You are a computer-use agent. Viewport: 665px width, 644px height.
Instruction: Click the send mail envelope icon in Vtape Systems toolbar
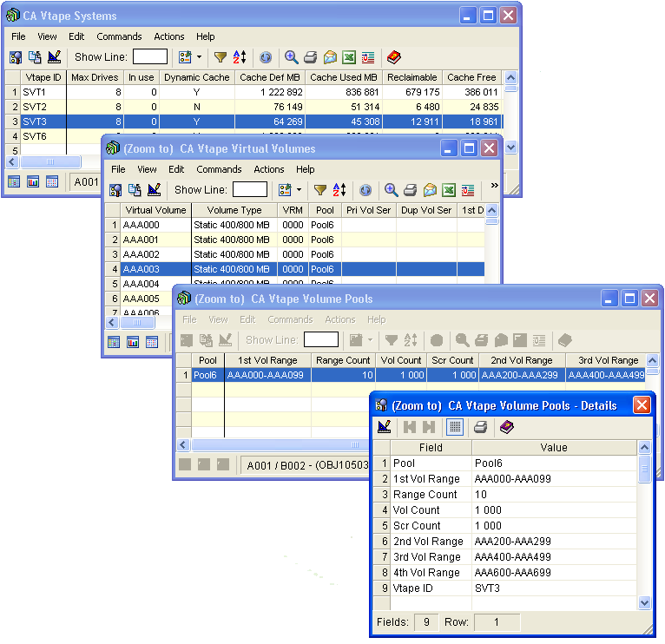click(x=330, y=57)
